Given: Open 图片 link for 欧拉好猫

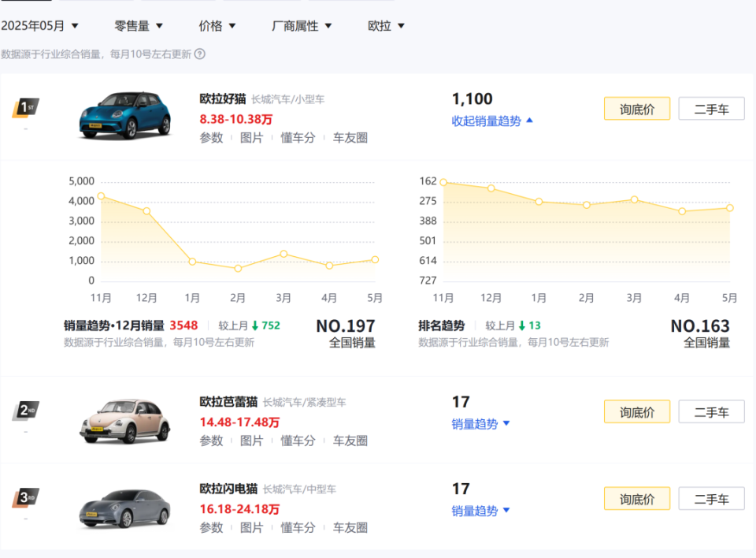Looking at the screenshot, I should 251,138.
